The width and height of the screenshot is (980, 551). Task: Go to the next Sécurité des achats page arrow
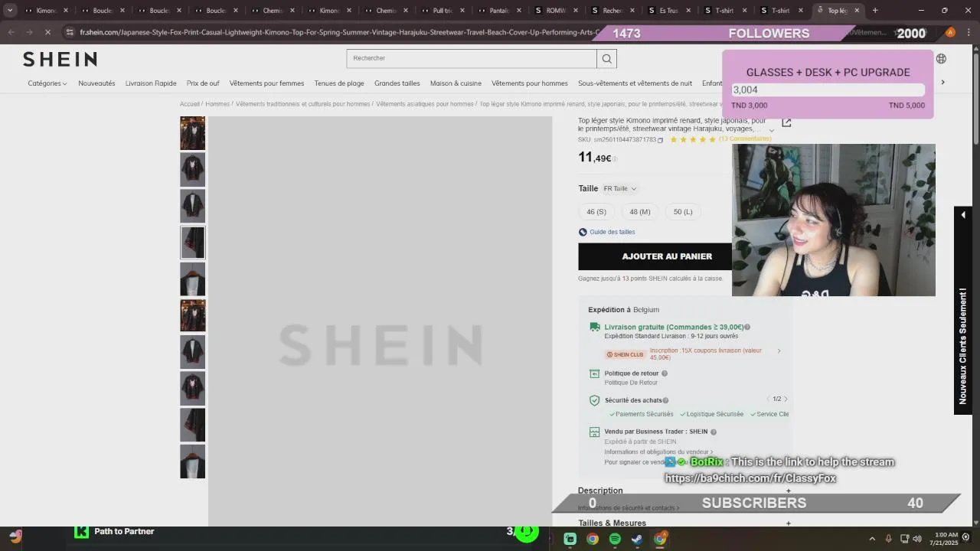click(x=786, y=399)
